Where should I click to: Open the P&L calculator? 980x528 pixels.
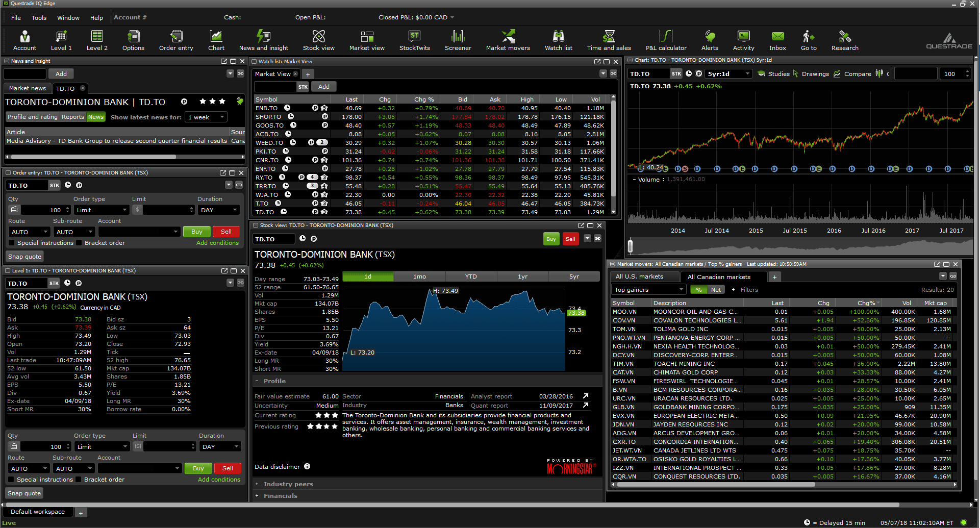[x=666, y=40]
